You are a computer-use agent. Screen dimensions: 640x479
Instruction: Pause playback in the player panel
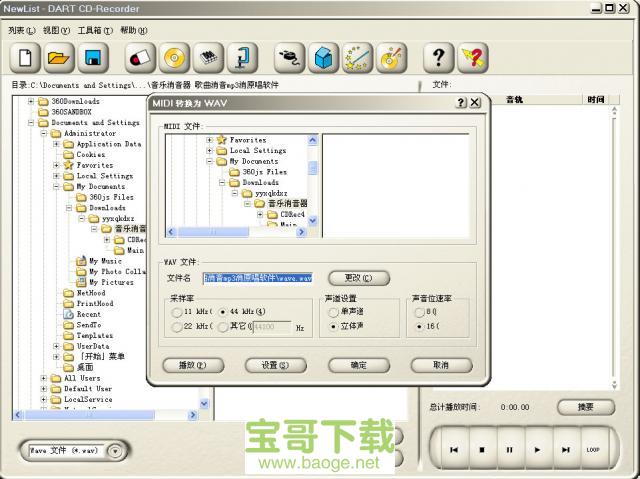(x=509, y=450)
